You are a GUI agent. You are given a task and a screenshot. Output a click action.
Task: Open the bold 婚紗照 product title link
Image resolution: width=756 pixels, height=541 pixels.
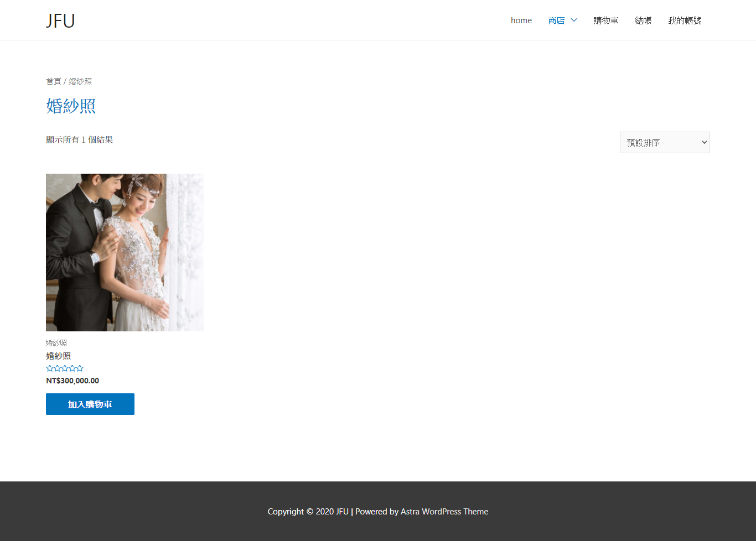click(58, 356)
